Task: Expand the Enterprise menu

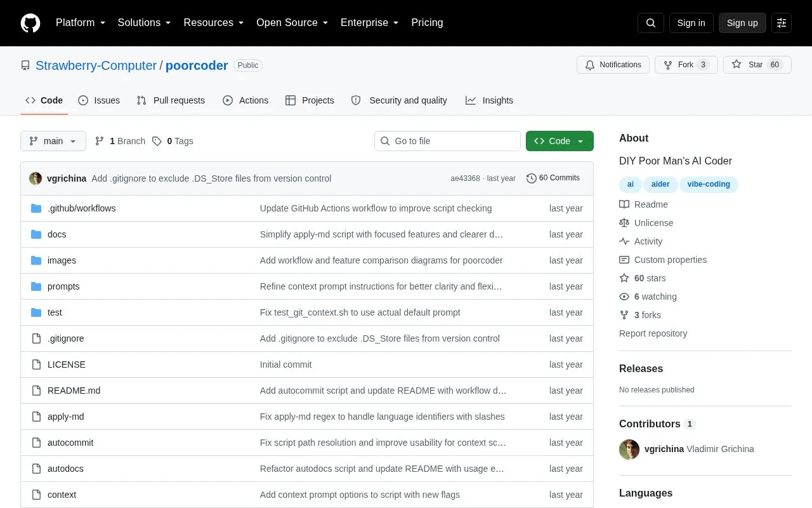Action: coord(369,23)
